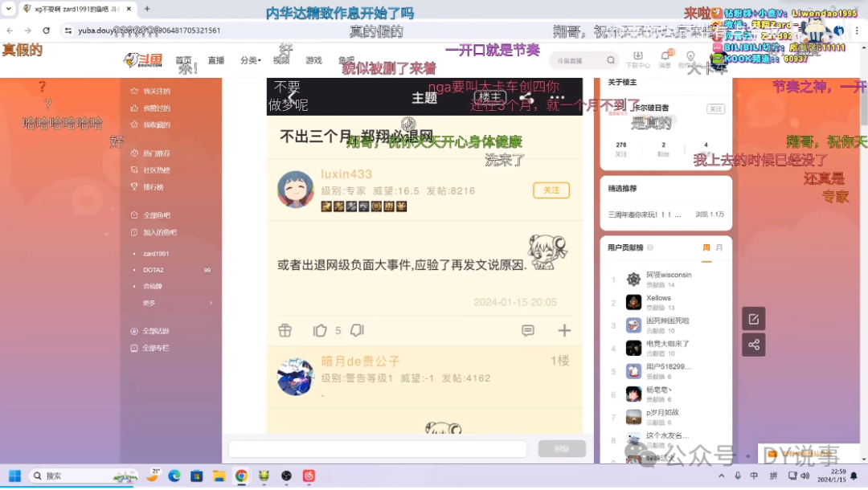Screen dimensions: 868x490
Task: Follow luxin433 with the yellow 关注 button
Action: (x=551, y=190)
